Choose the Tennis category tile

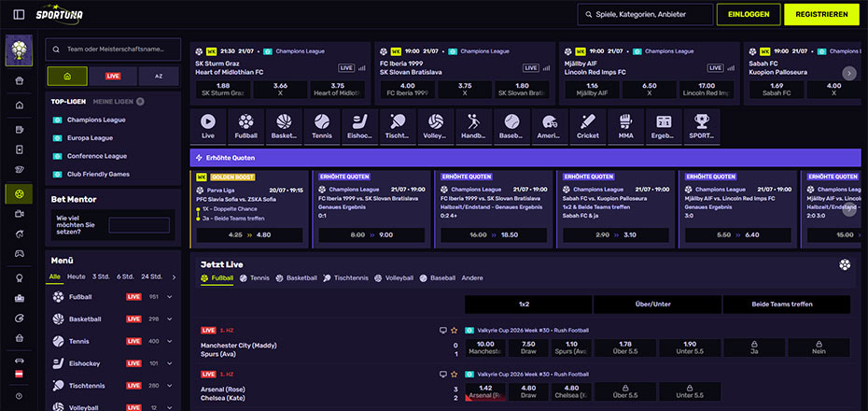322,127
